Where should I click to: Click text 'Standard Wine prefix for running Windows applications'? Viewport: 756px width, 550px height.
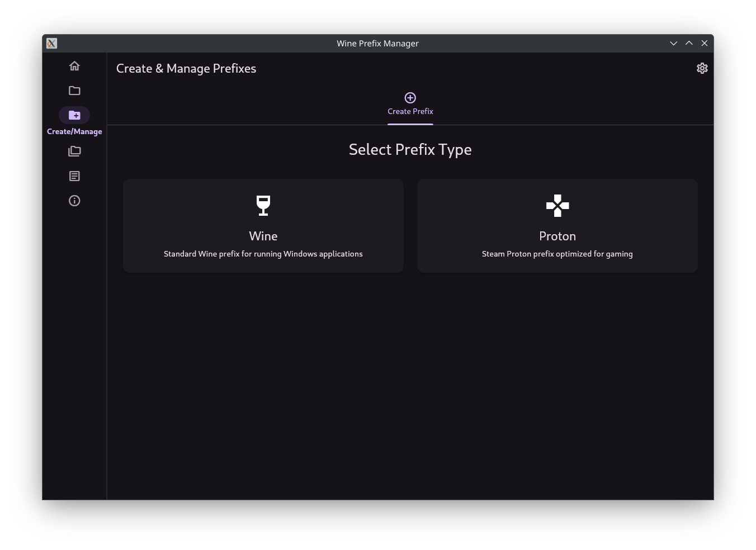pyautogui.click(x=263, y=254)
